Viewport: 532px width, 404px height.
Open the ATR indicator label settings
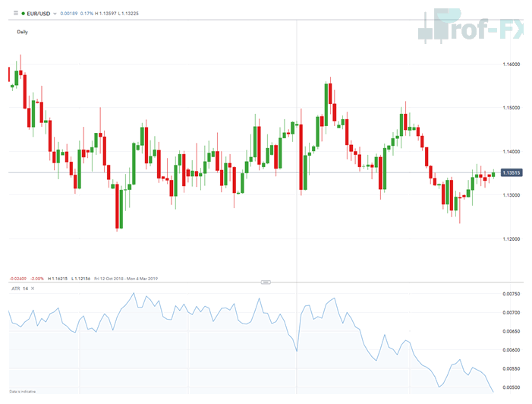pyautogui.click(x=13, y=289)
